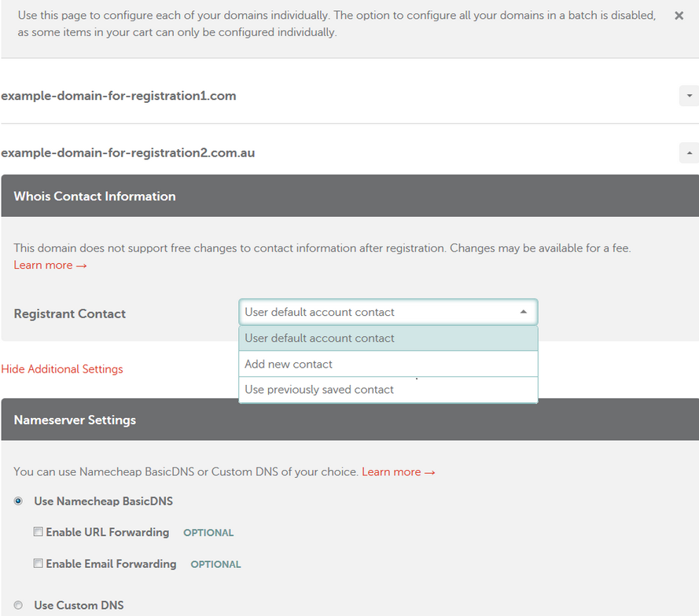Screen dimensions: 699x616
Task: Select Use Namecheap BasicDNS radio button
Action: (x=18, y=500)
